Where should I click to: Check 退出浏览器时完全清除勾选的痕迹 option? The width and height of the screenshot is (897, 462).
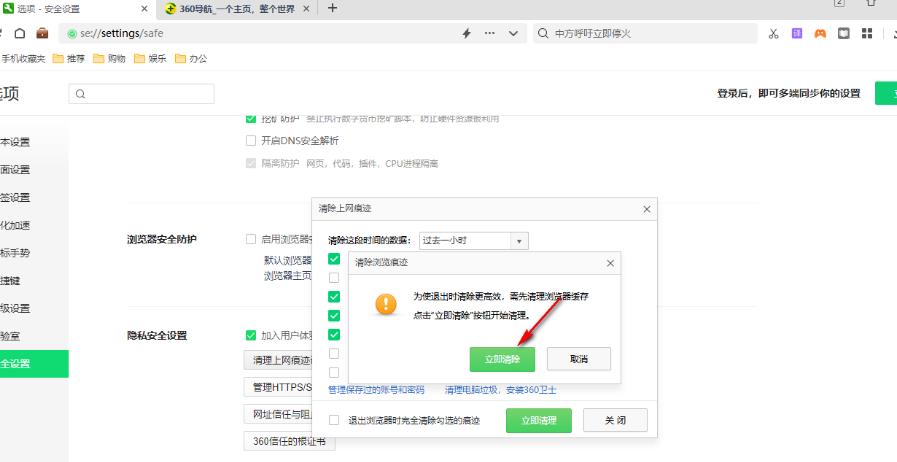(334, 420)
